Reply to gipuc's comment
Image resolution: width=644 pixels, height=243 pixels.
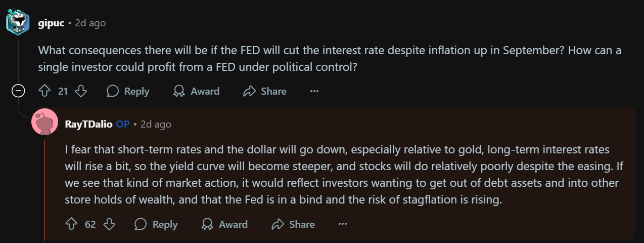[128, 91]
